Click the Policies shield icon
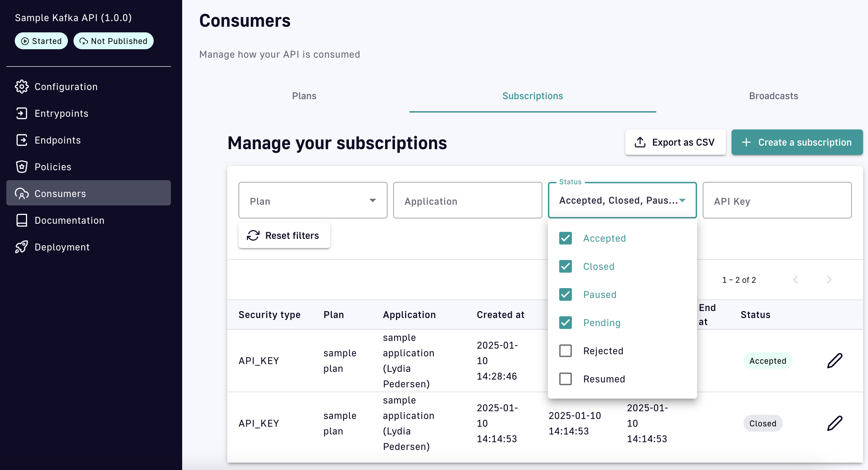This screenshot has height=470, width=868. pyautogui.click(x=21, y=167)
